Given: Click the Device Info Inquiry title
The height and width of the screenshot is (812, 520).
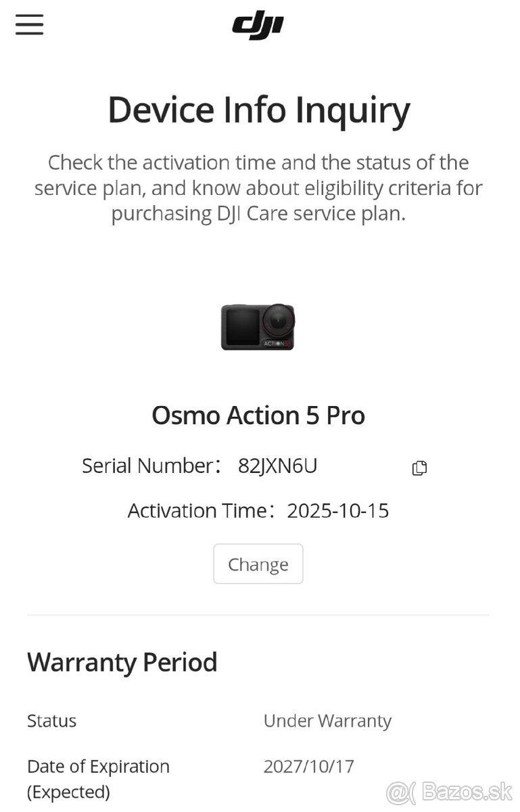Looking at the screenshot, I should click(x=259, y=110).
